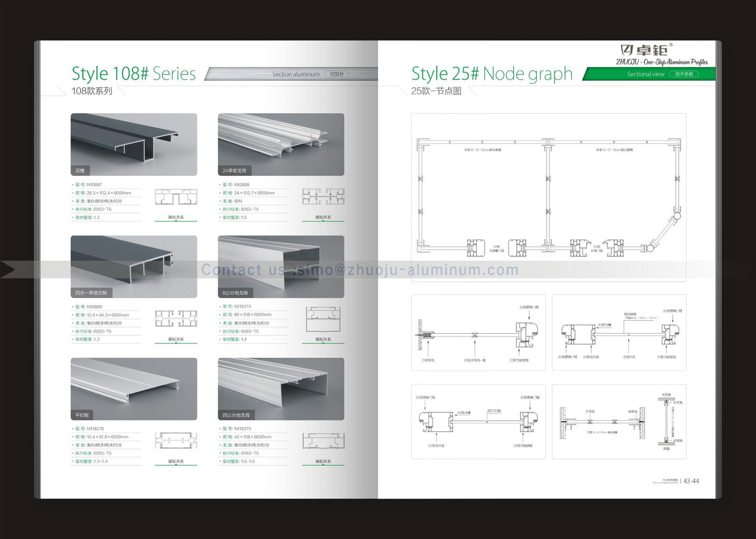Screen dimensions: 756x539
Task: Click the N10889 cross-section profile icon
Action: click(x=176, y=319)
